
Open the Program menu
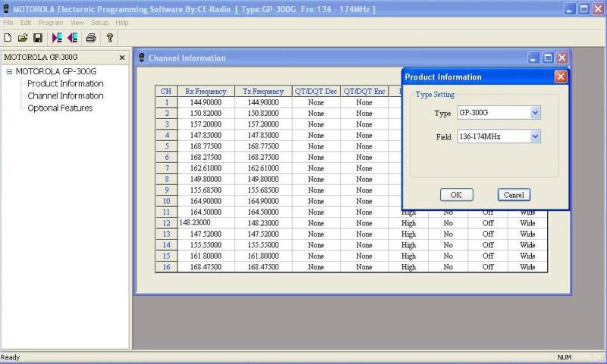(x=50, y=23)
